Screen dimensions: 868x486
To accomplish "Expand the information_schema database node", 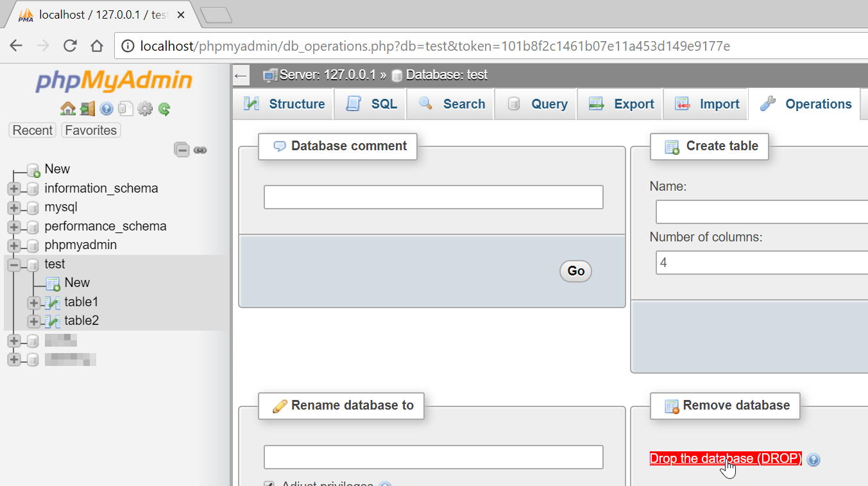I will tap(14, 189).
